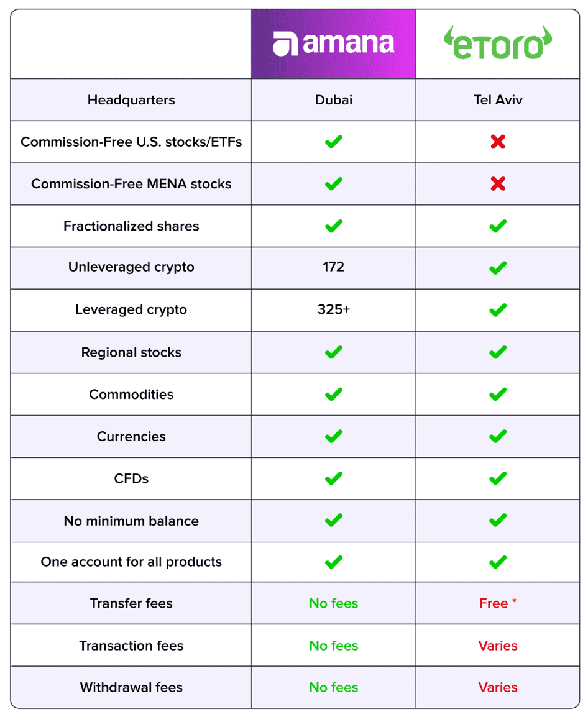Screen dimensions: 588x717
Task: Click eToro's checkmark in Unleveraged crypto row
Action: coord(498,268)
